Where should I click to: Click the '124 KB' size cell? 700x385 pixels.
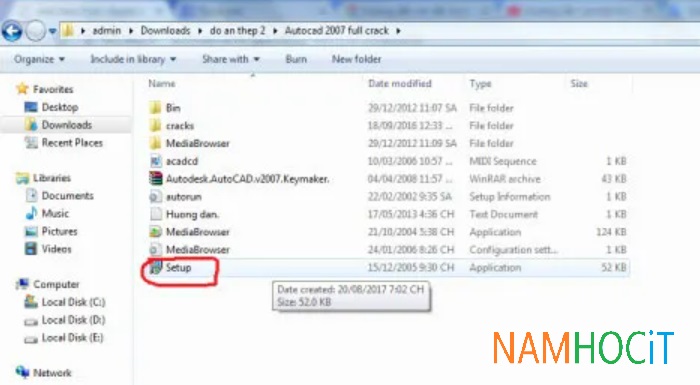(611, 232)
